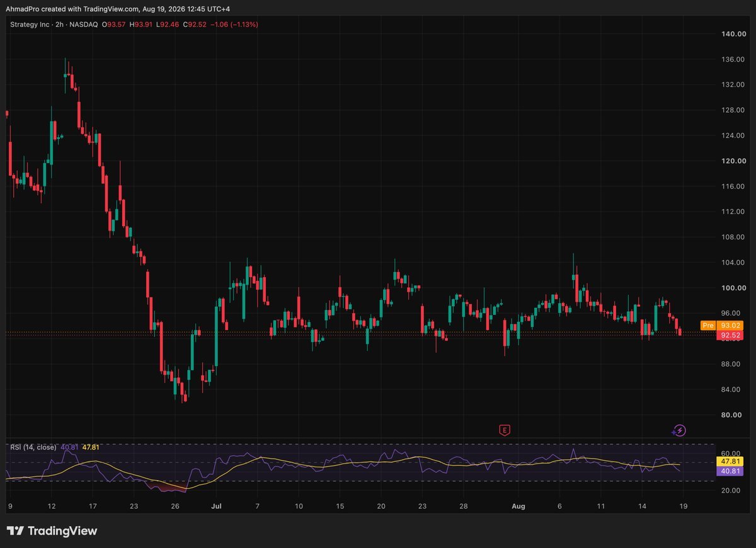The image size is (756, 548).
Task: Click the orange Pre 93.02 price label
Action: 722,326
